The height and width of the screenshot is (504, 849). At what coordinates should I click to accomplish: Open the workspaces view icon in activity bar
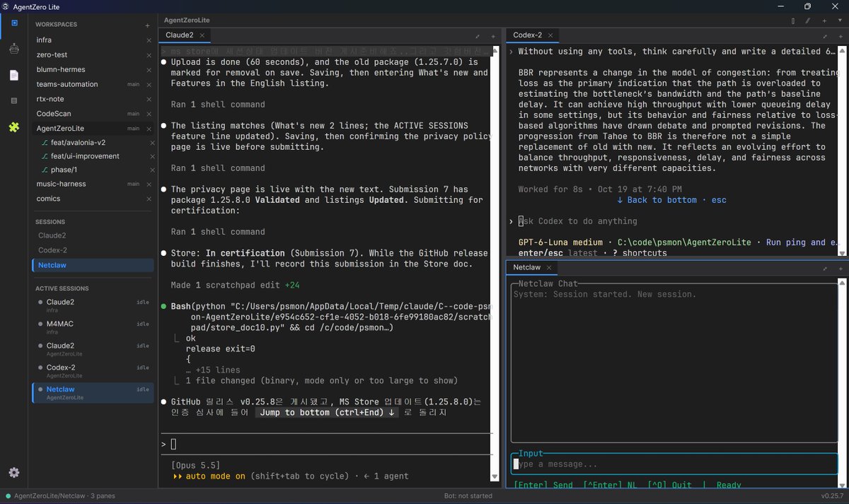(x=14, y=23)
